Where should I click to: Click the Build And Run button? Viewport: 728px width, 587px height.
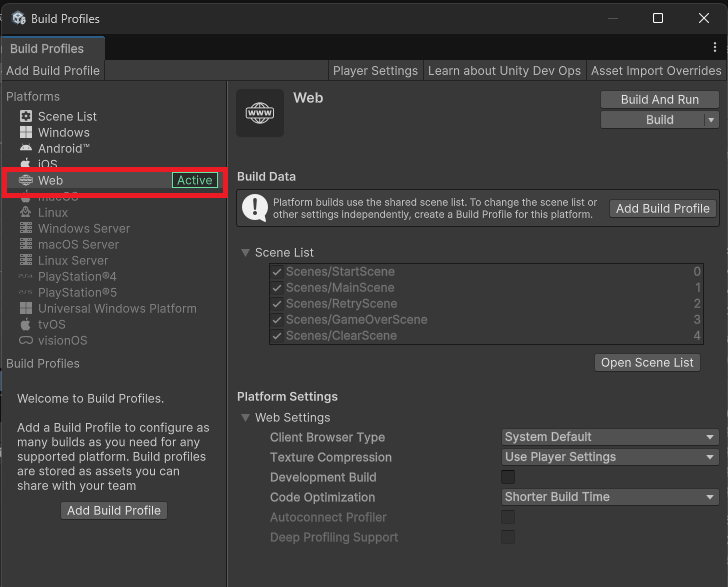tap(659, 99)
